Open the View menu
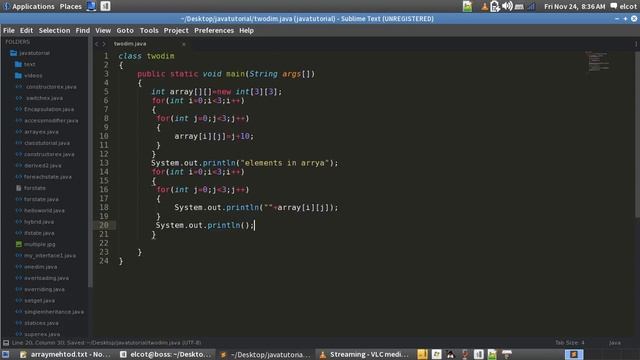Viewport: 640px width, 360px height. [x=103, y=31]
